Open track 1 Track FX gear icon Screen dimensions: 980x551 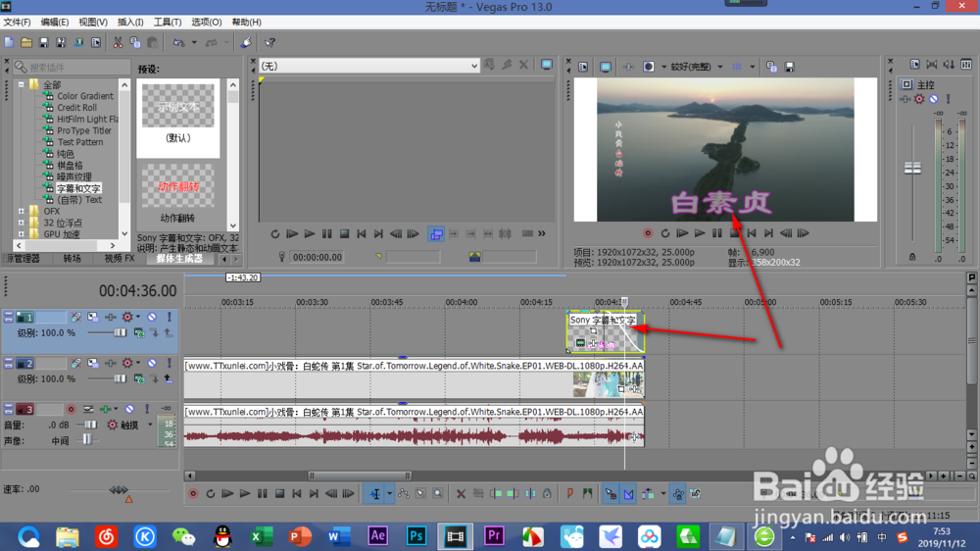127,317
